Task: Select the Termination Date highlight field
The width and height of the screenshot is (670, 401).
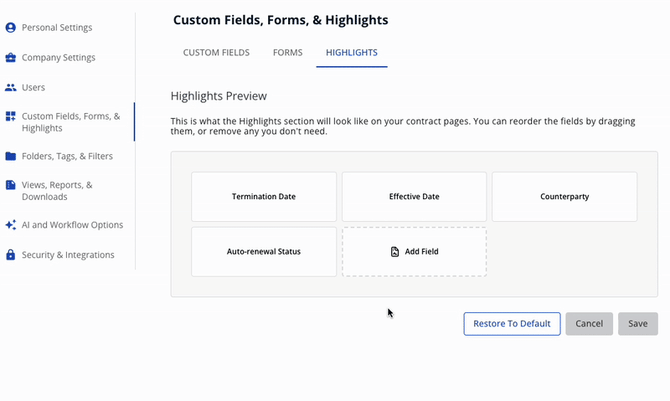Action: click(264, 197)
